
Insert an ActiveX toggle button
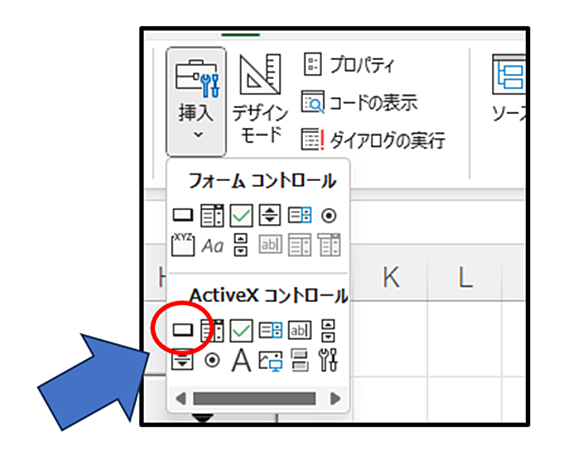click(299, 360)
